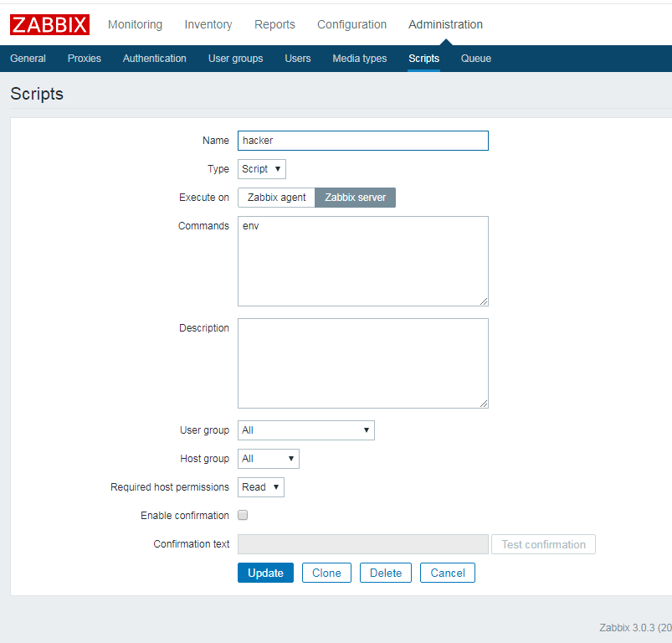The image size is (672, 643).
Task: Click into the Description text area
Action: [363, 363]
